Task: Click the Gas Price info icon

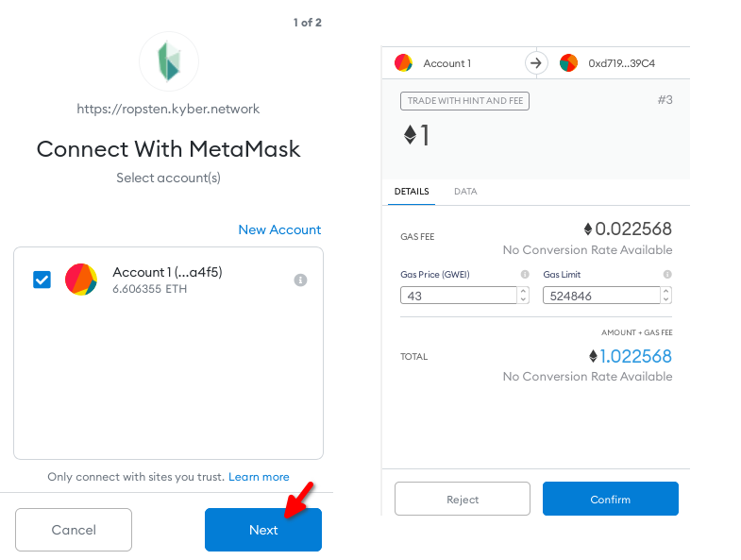Action: coord(524,275)
